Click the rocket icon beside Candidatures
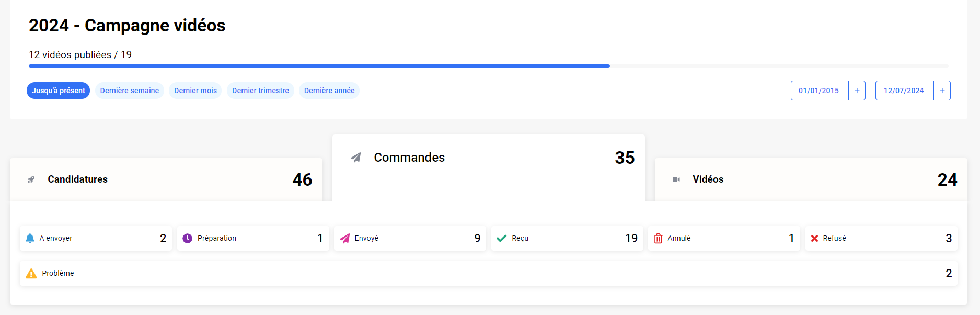 pos(31,179)
